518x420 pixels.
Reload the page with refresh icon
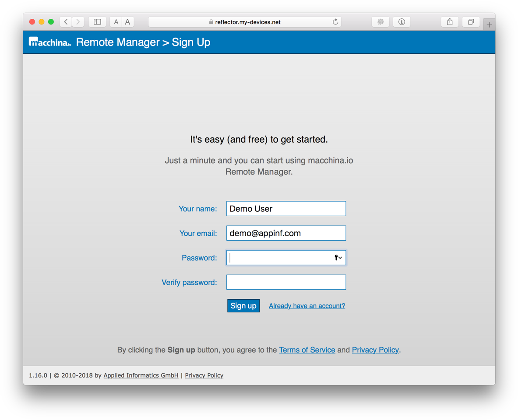point(335,22)
